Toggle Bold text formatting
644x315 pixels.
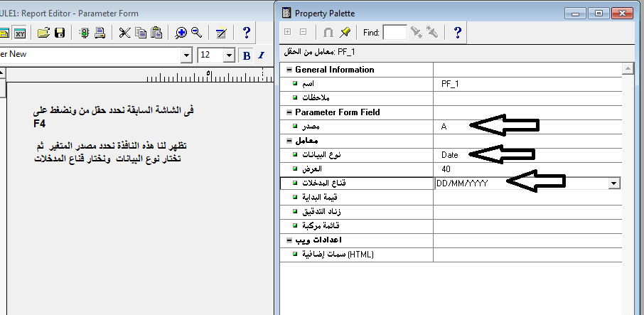point(247,55)
